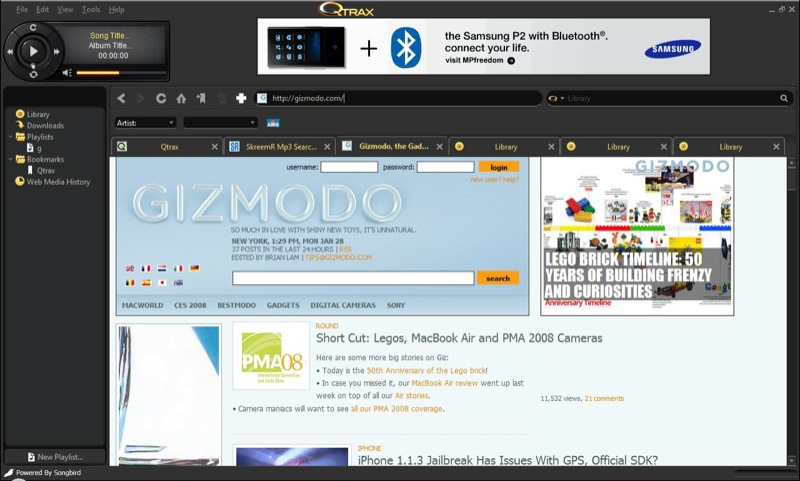Open a new tab with the plus icon
This screenshot has width=800, height=481.
[x=241, y=98]
